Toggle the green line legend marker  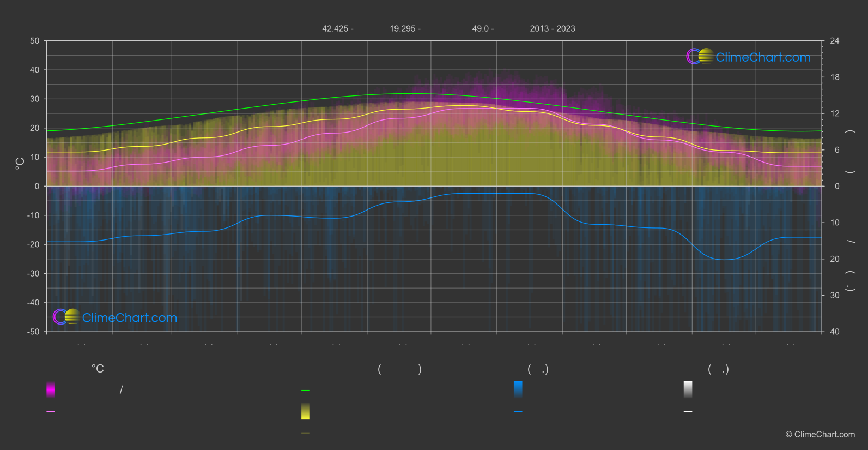(306, 391)
